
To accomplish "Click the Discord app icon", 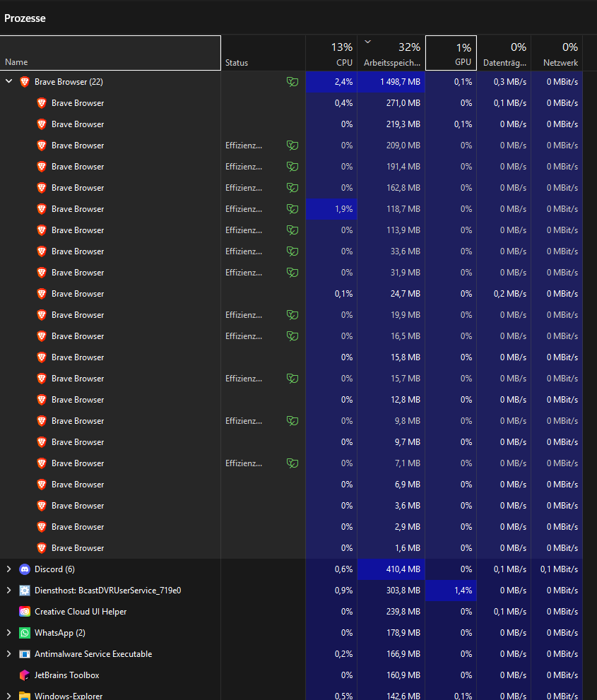I will click(25, 569).
